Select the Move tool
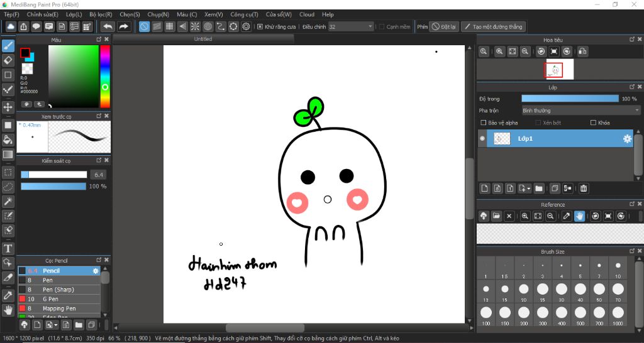The height and width of the screenshot is (343, 644). pyautogui.click(x=8, y=107)
